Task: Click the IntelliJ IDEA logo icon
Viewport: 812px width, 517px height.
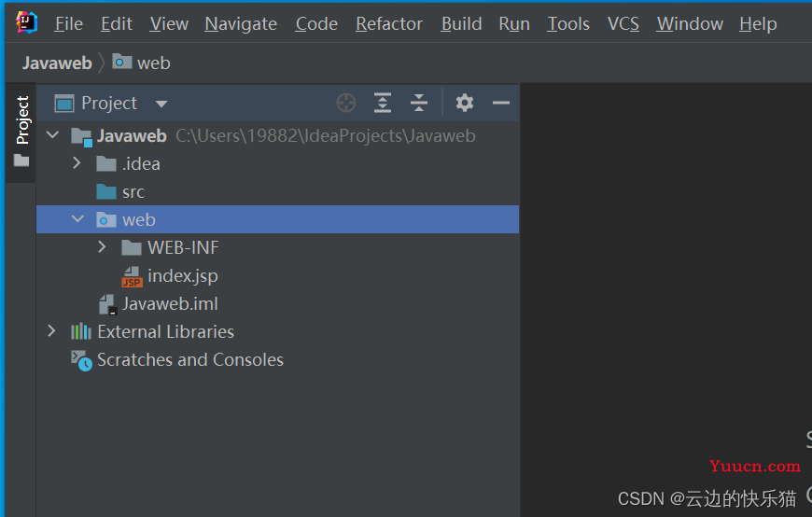Action: click(x=26, y=22)
